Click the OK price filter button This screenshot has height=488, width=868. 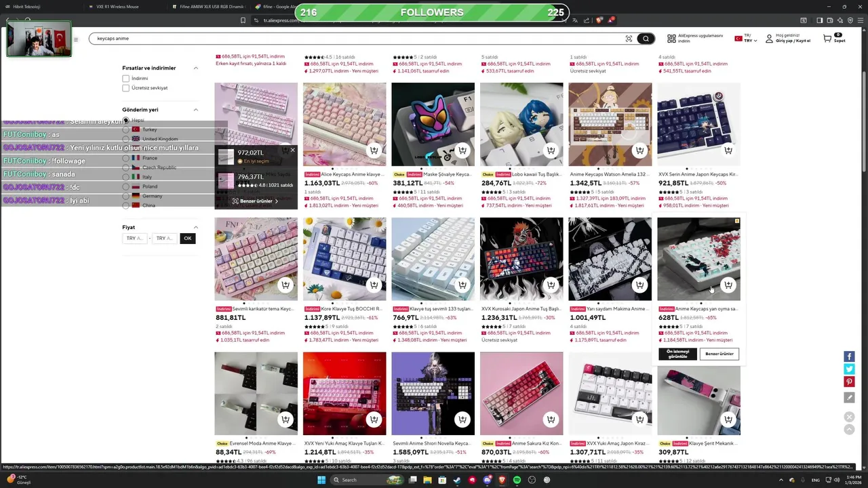188,239
